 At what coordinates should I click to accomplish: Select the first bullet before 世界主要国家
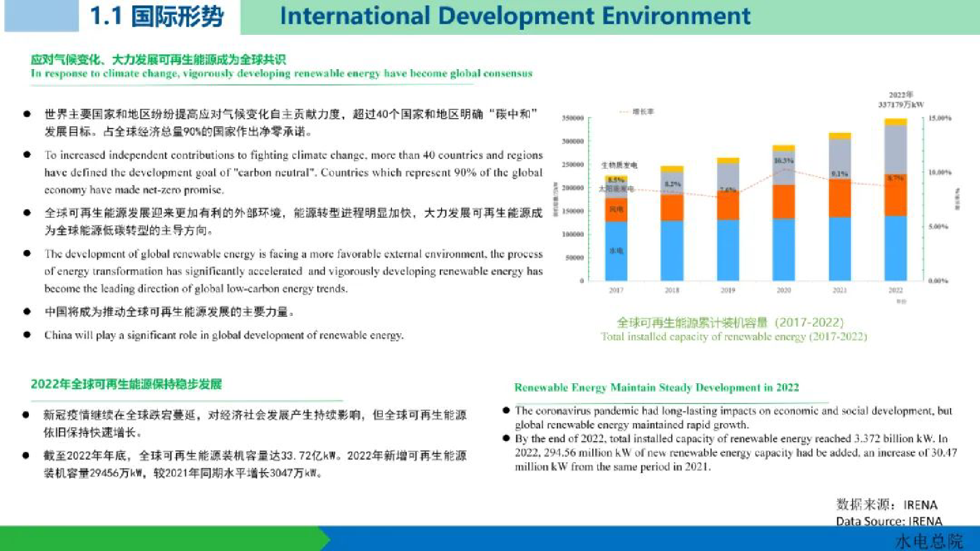pos(27,114)
